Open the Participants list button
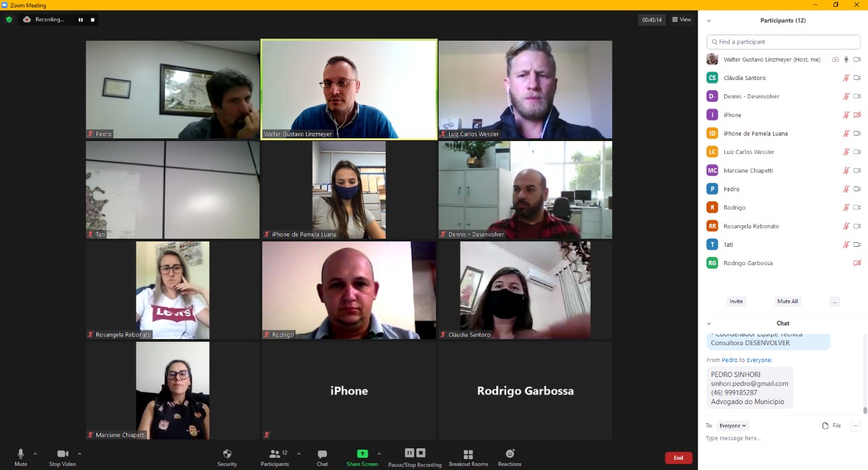This screenshot has width=868, height=470. click(275, 454)
